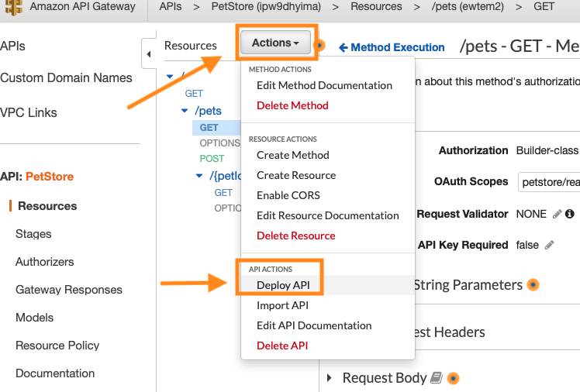Screen dimensions: 580x392
Task: Click the orange hint dot beside the Actions button
Action: tap(320, 46)
